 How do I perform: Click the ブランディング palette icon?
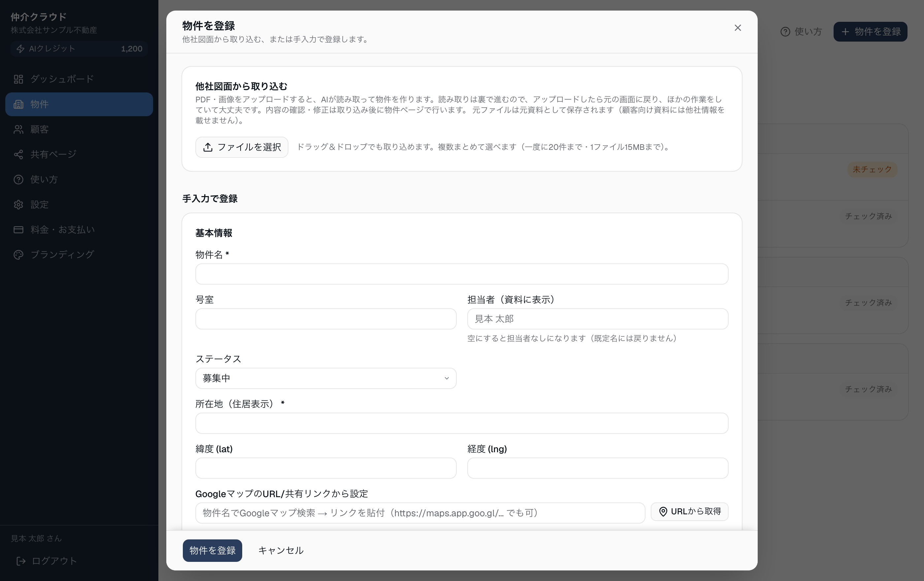coord(18,255)
